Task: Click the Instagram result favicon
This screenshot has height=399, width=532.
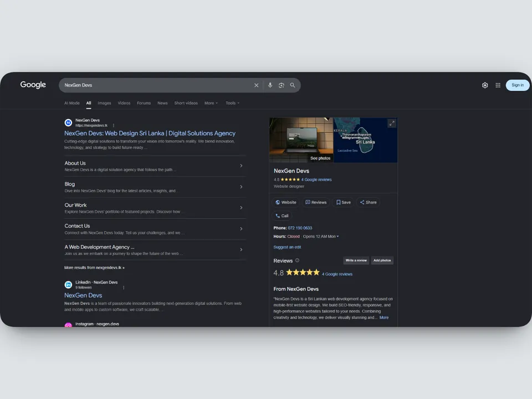Action: (68, 325)
